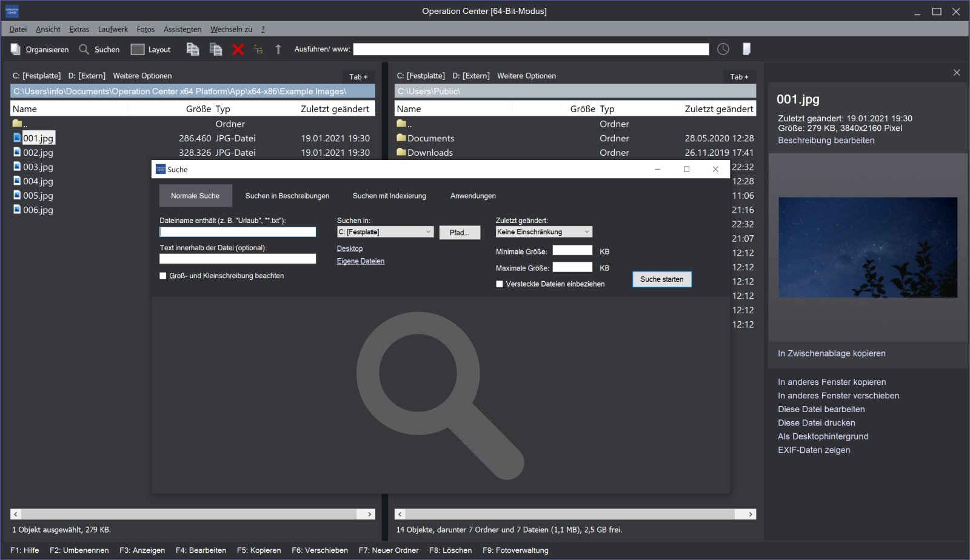
Task: Click the clock history icon
Action: click(723, 49)
